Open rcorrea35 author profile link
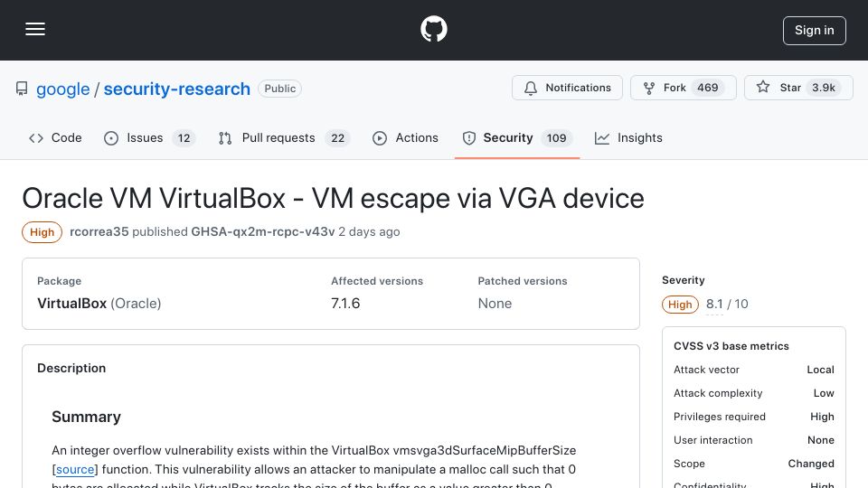 (x=99, y=232)
